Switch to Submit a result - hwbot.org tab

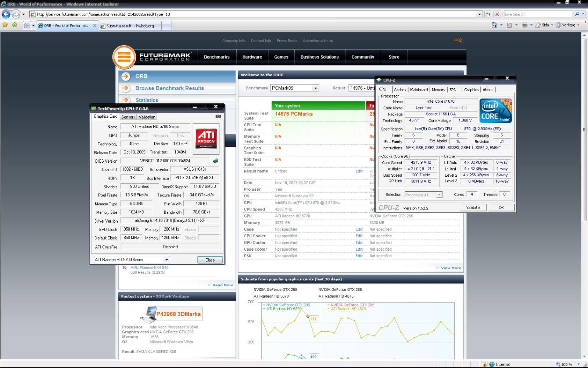[130, 26]
